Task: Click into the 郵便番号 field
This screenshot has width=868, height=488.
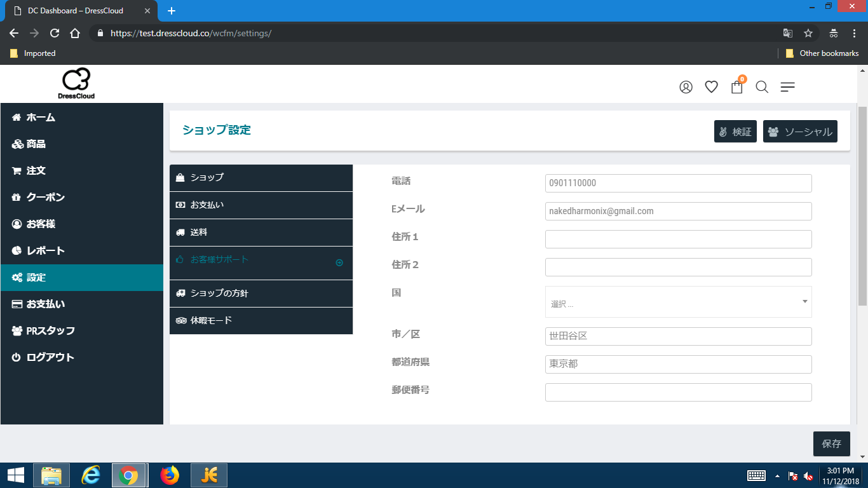Action: [679, 392]
